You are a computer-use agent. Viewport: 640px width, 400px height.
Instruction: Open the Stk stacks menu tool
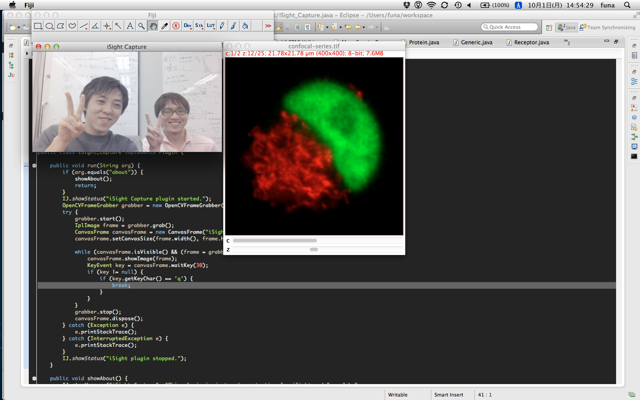point(198,27)
